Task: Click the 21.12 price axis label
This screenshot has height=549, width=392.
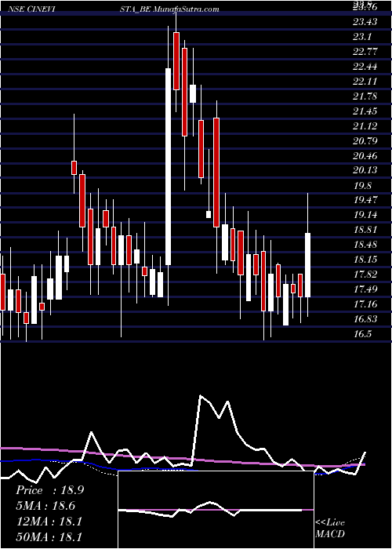Action: (365, 126)
